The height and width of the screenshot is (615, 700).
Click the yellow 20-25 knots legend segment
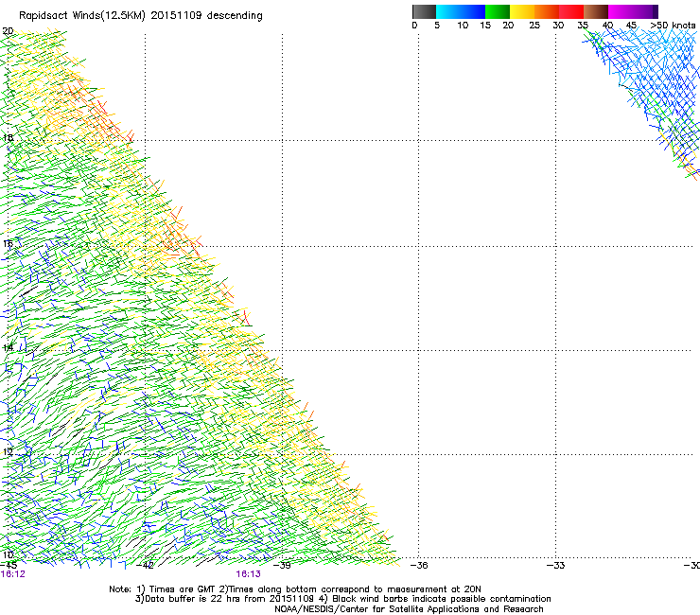[x=522, y=11]
